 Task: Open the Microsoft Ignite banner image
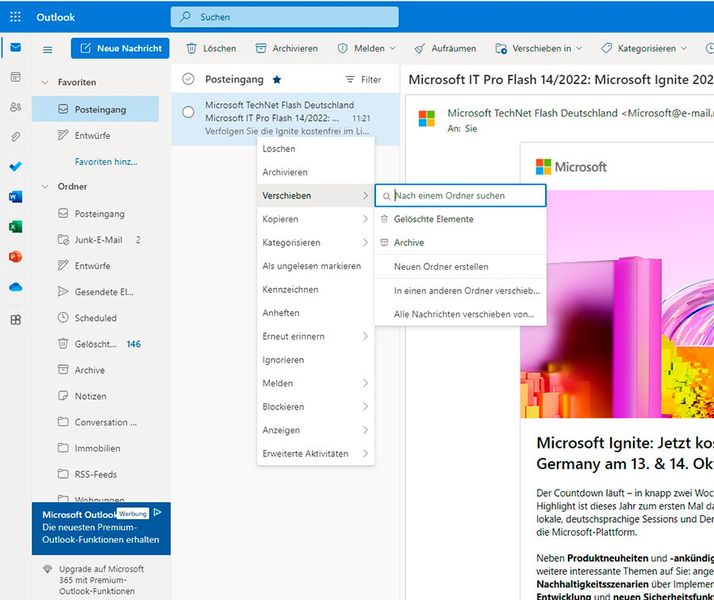coord(617,304)
